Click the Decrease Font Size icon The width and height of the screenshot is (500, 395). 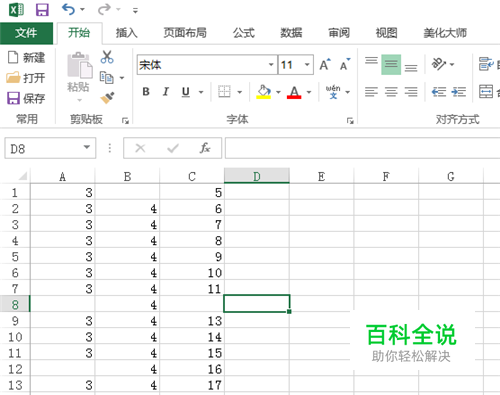pyautogui.click(x=345, y=64)
